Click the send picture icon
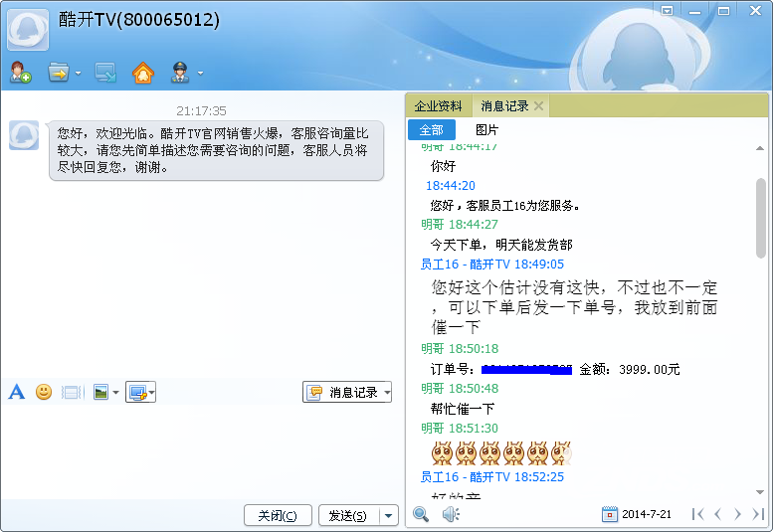 [x=100, y=392]
